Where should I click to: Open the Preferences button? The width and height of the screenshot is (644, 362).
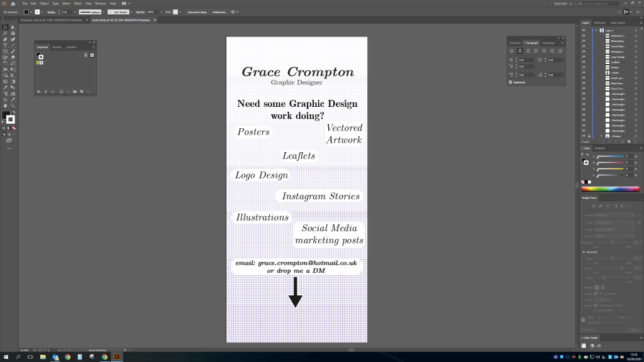tap(218, 12)
